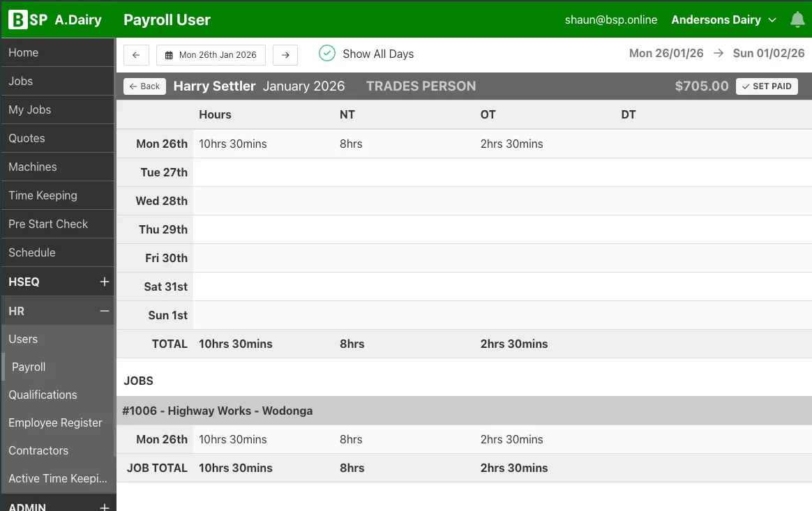Click the JOBS section heading
Image resolution: width=812 pixels, height=511 pixels.
[138, 381]
